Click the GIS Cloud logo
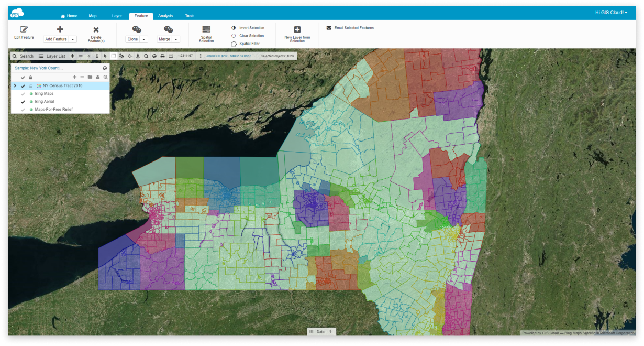This screenshot has height=346, width=644. pyautogui.click(x=17, y=13)
